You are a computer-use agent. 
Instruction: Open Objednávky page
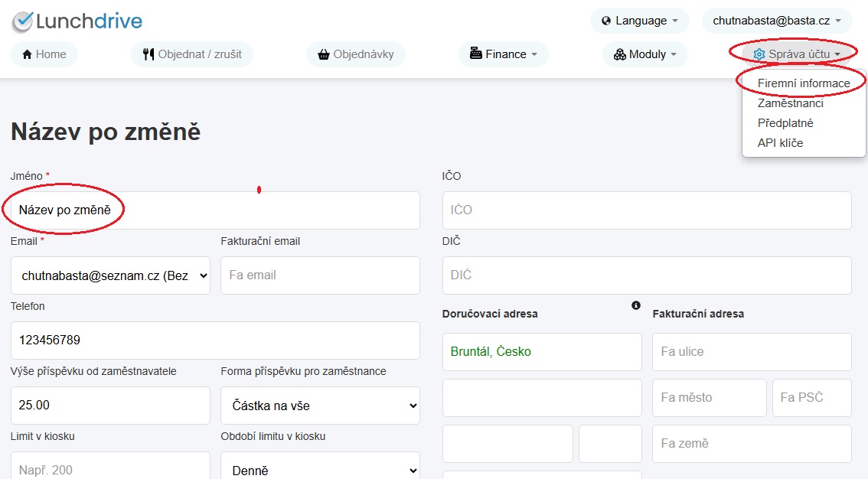(x=356, y=54)
